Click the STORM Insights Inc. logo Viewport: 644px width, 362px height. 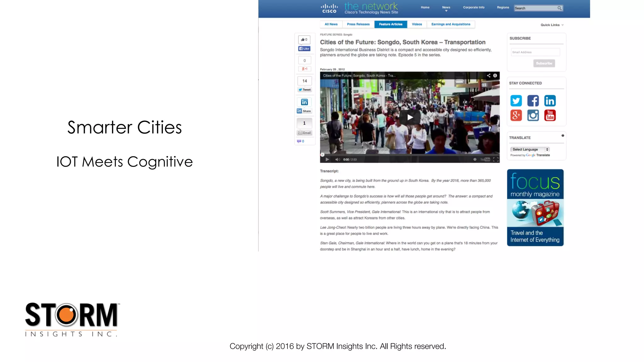coord(72,320)
